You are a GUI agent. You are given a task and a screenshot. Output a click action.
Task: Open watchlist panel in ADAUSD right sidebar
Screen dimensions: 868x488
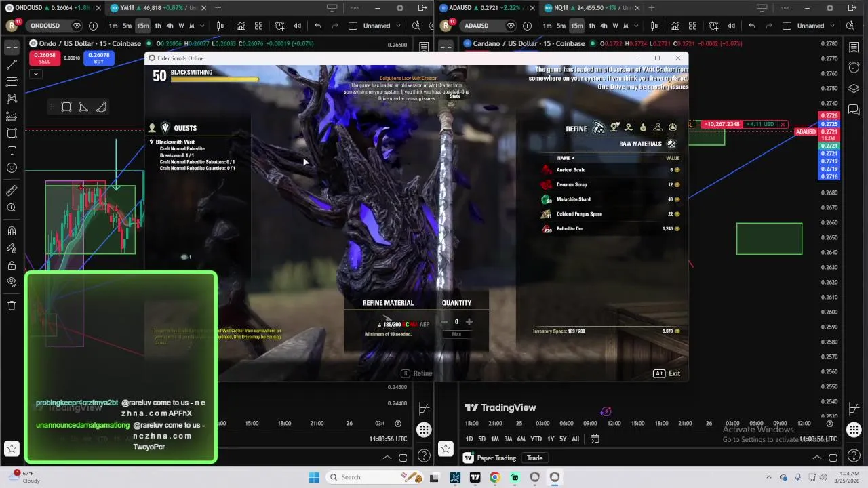pyautogui.click(x=854, y=47)
